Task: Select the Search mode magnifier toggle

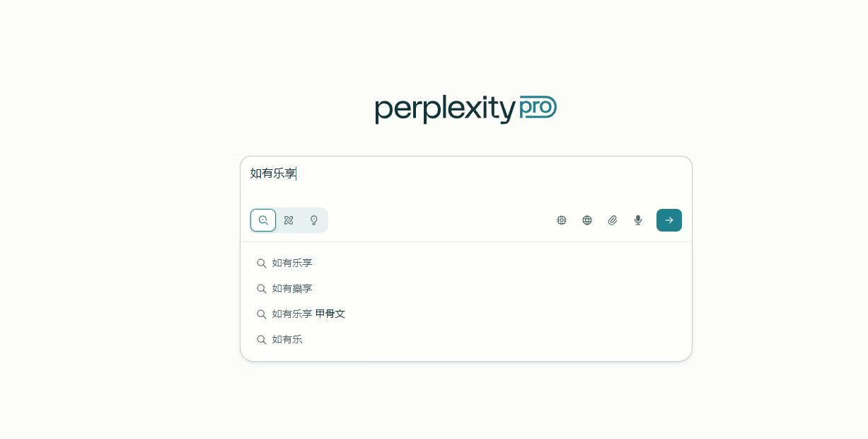Action: [x=263, y=220]
